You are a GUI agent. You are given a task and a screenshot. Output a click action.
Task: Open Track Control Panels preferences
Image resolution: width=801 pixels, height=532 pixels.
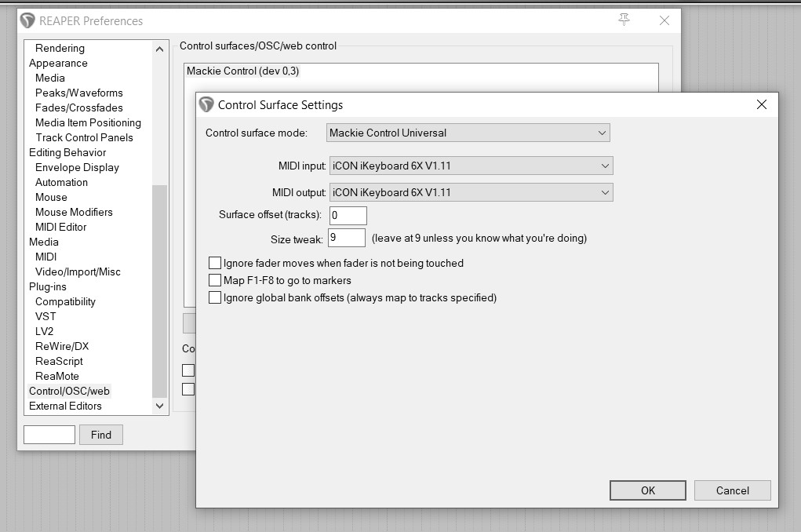click(84, 137)
